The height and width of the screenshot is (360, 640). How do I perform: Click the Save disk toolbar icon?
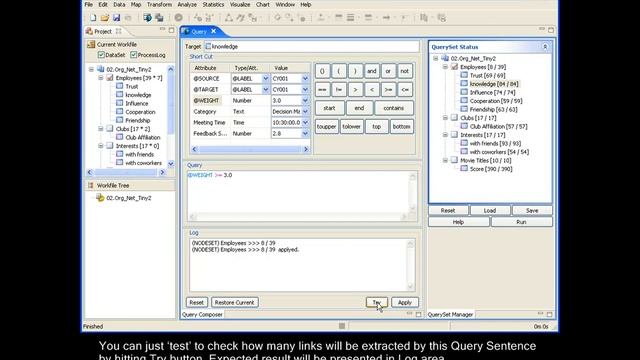116,18
